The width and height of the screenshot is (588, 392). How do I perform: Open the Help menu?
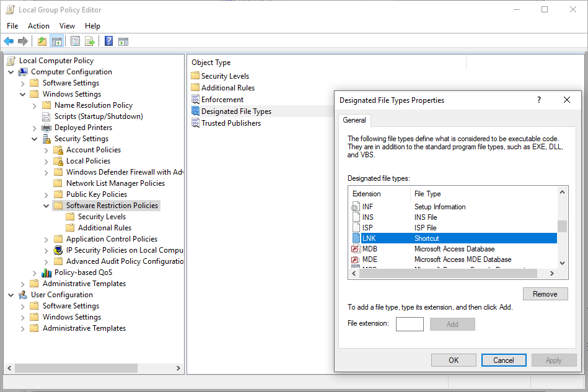[x=92, y=26]
